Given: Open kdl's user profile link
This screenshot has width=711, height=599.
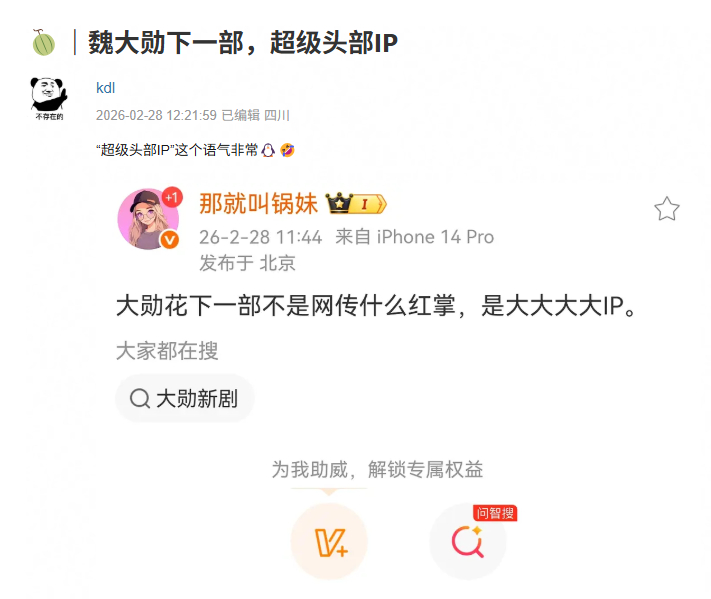Looking at the screenshot, I should pos(106,88).
